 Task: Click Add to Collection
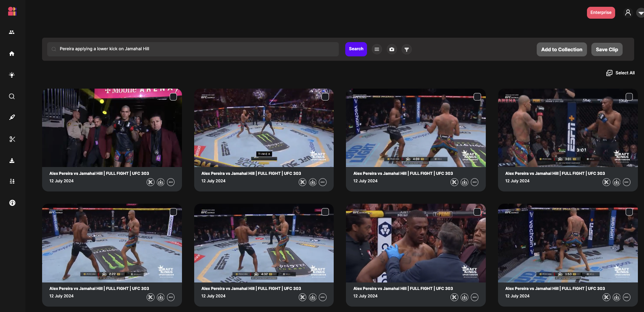[x=562, y=49]
